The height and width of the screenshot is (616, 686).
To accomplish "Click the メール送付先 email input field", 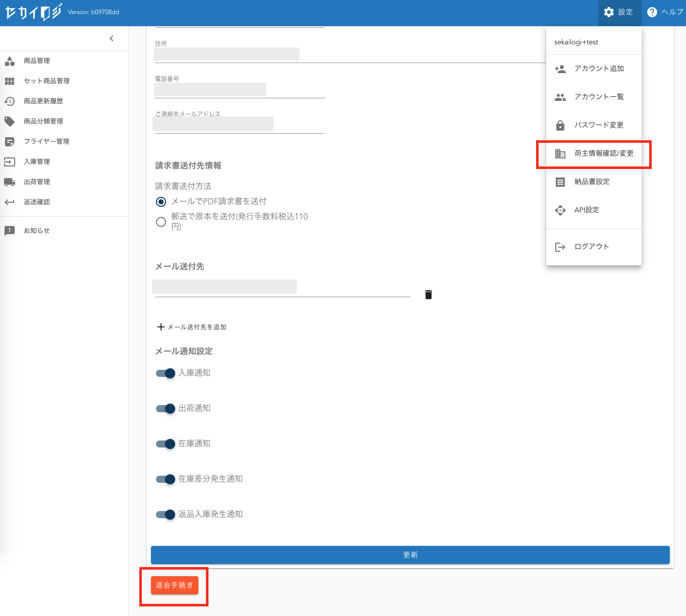I will (282, 288).
